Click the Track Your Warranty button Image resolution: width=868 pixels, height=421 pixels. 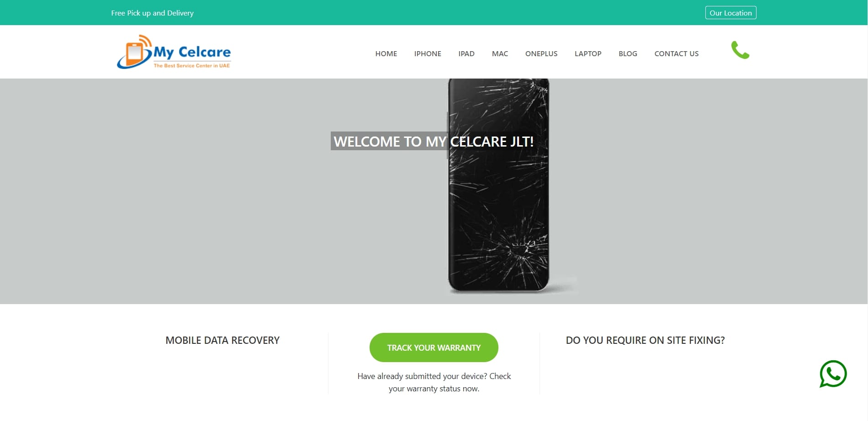tap(434, 347)
